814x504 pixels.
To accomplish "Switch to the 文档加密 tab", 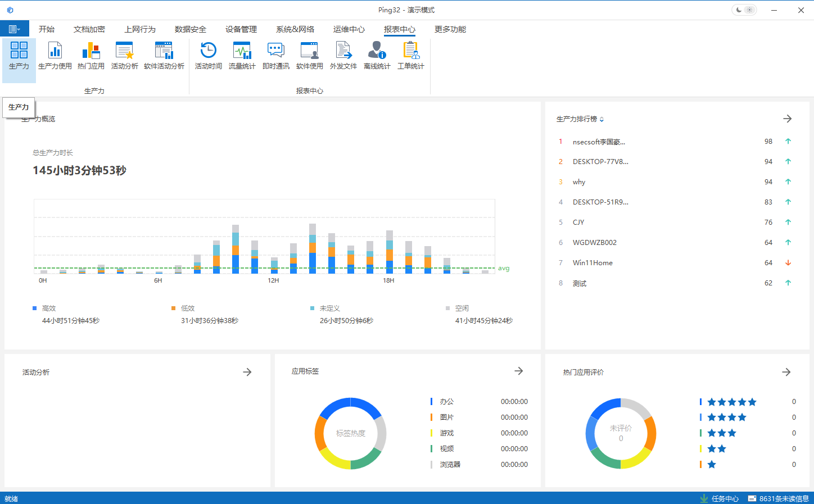I will tap(89, 29).
